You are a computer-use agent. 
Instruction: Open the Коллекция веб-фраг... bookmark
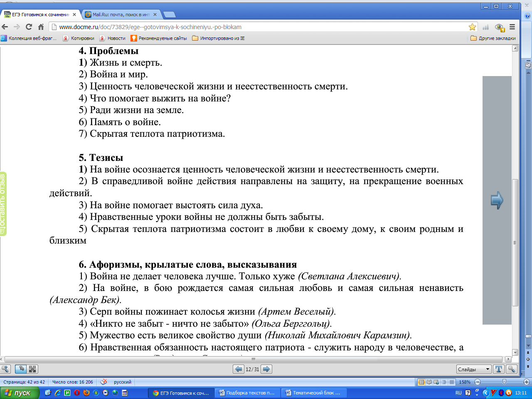[x=29, y=38]
